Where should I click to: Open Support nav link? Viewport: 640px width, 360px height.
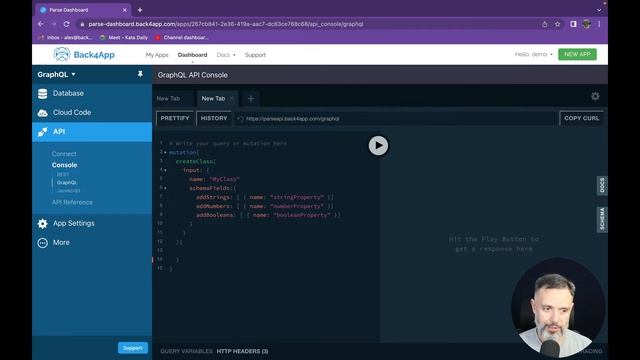click(x=255, y=55)
